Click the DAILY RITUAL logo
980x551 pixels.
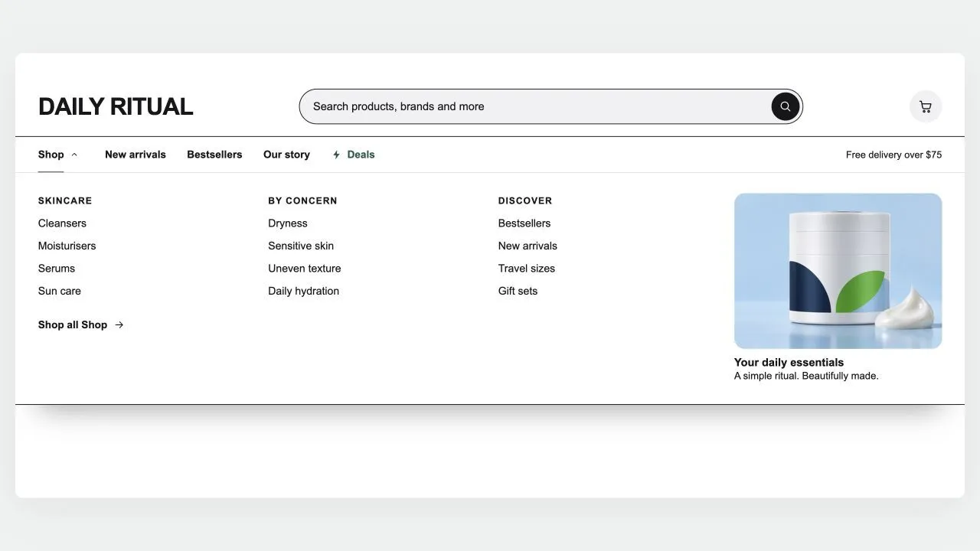point(116,106)
